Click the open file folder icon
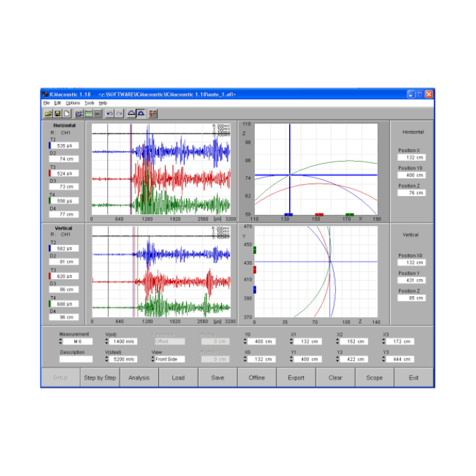The image size is (476, 476). [x=48, y=113]
